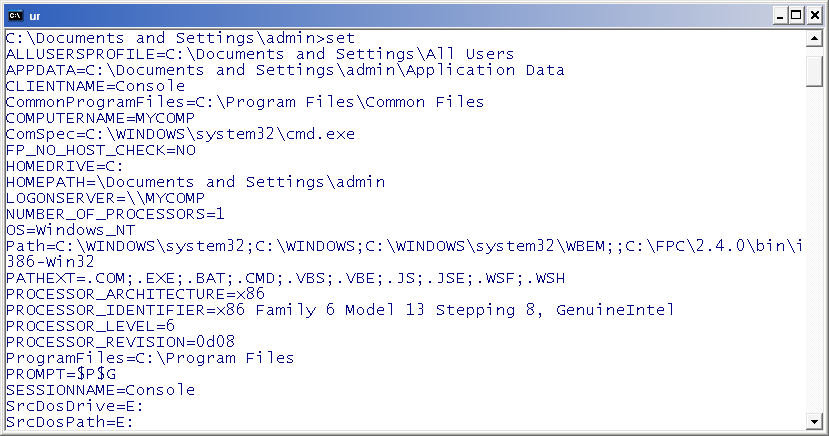Minimize the command prompt window
The width and height of the screenshot is (829, 436).
pyautogui.click(x=780, y=16)
